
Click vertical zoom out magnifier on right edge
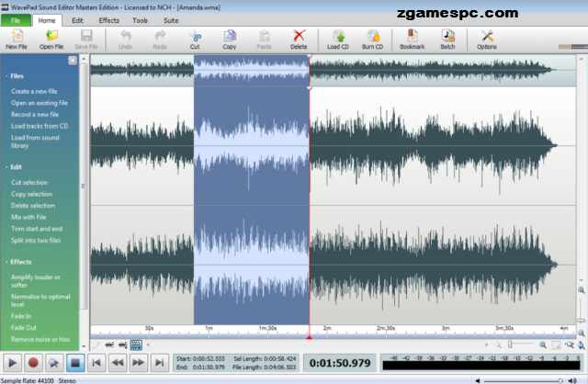click(x=582, y=333)
